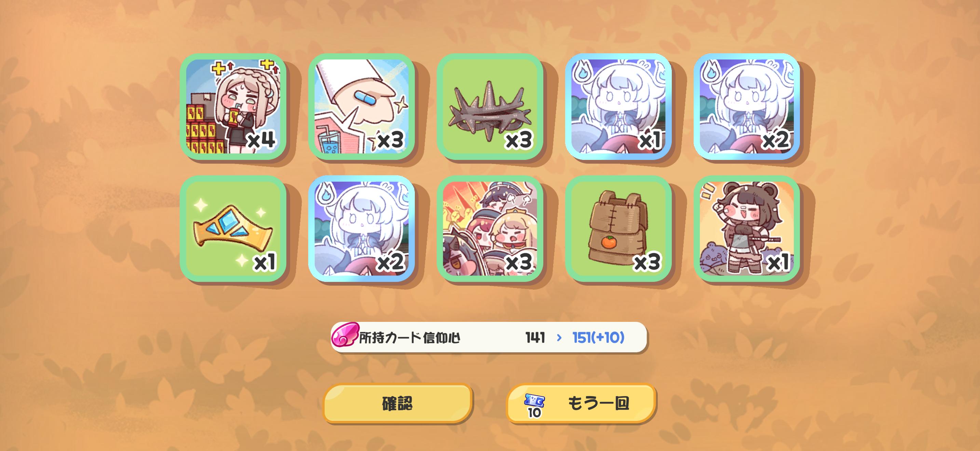Select the spiked iron crown item x3
This screenshot has width=980, height=451.
[490, 107]
